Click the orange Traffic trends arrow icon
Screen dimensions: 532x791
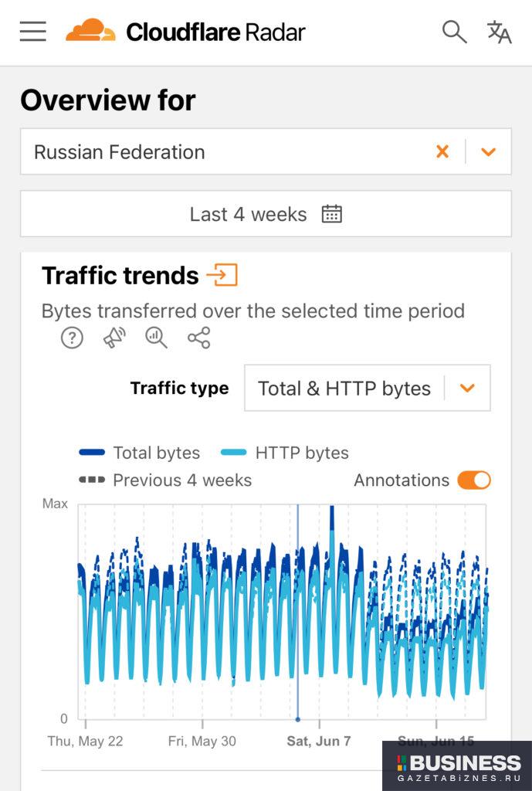point(222,275)
